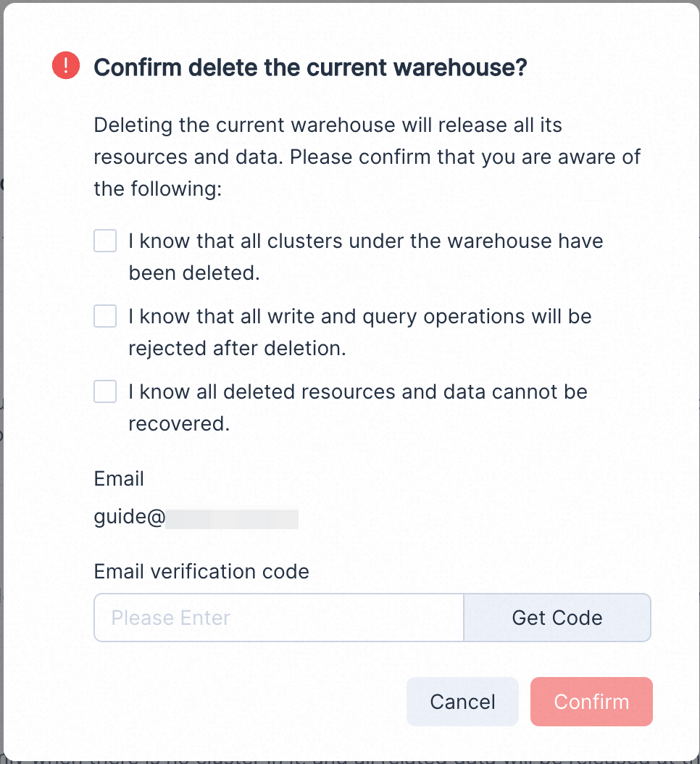Click the "the following:" line of description
This screenshot has height=764, width=700.
coord(157,190)
